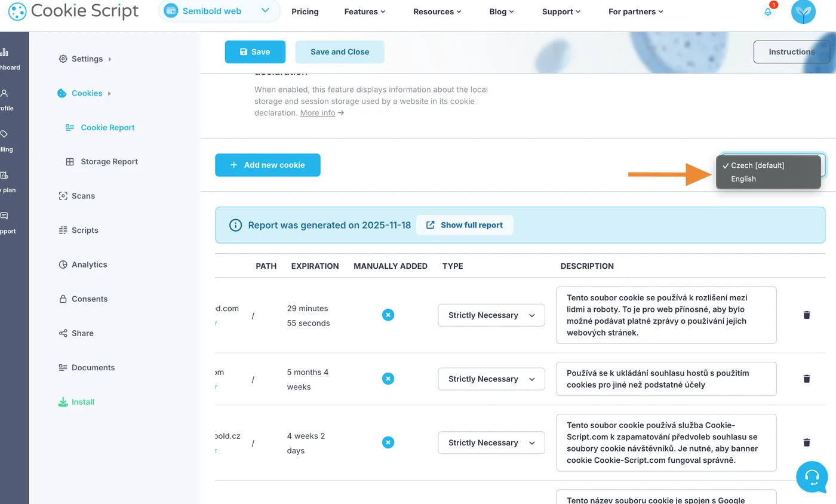The width and height of the screenshot is (836, 504).
Task: Open the notifications bell
Action: point(768,11)
